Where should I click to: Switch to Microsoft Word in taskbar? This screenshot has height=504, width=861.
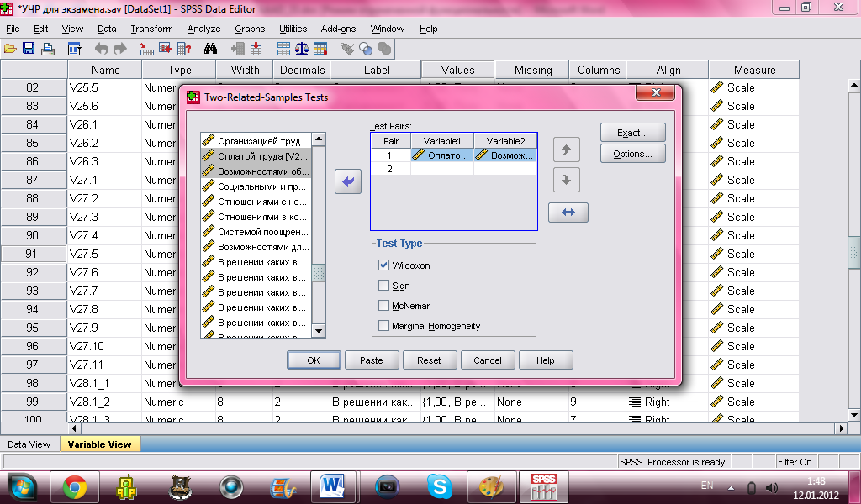tap(333, 487)
